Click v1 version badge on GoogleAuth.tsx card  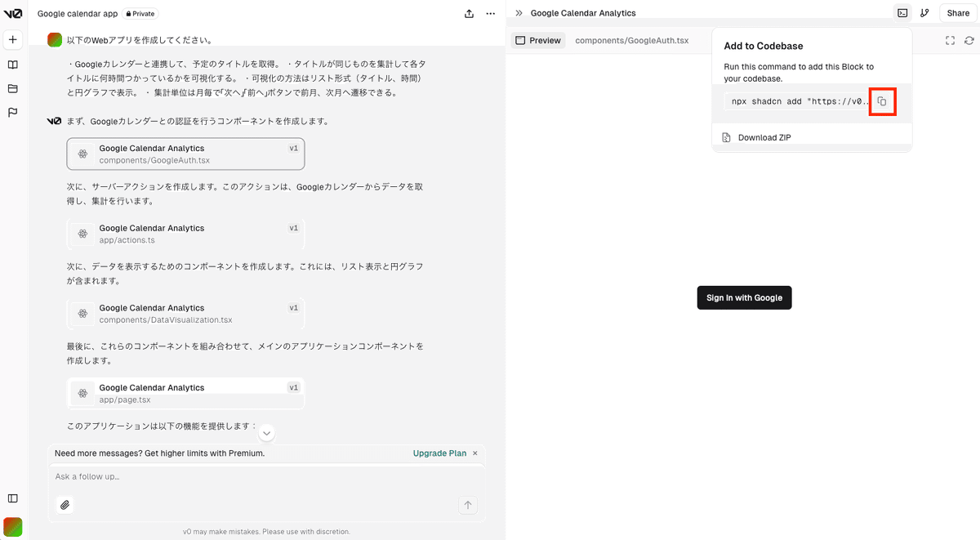294,149
